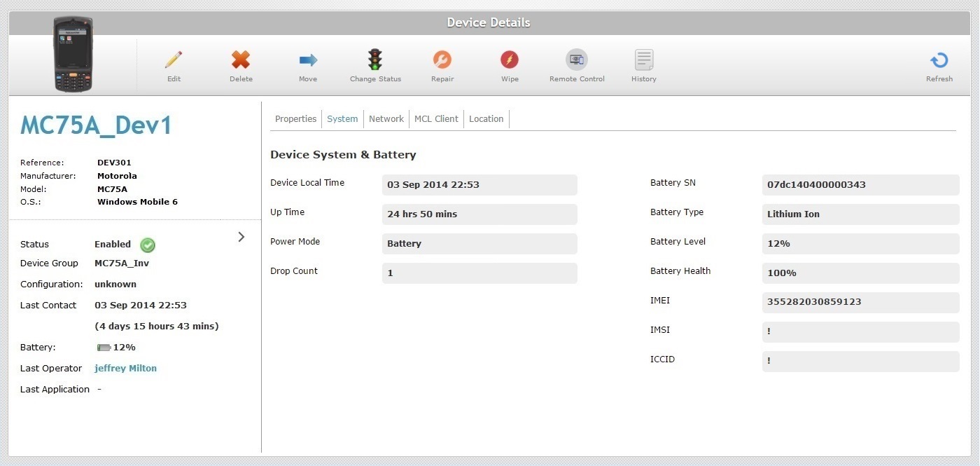
Task: Open the Properties tab
Action: click(x=295, y=118)
